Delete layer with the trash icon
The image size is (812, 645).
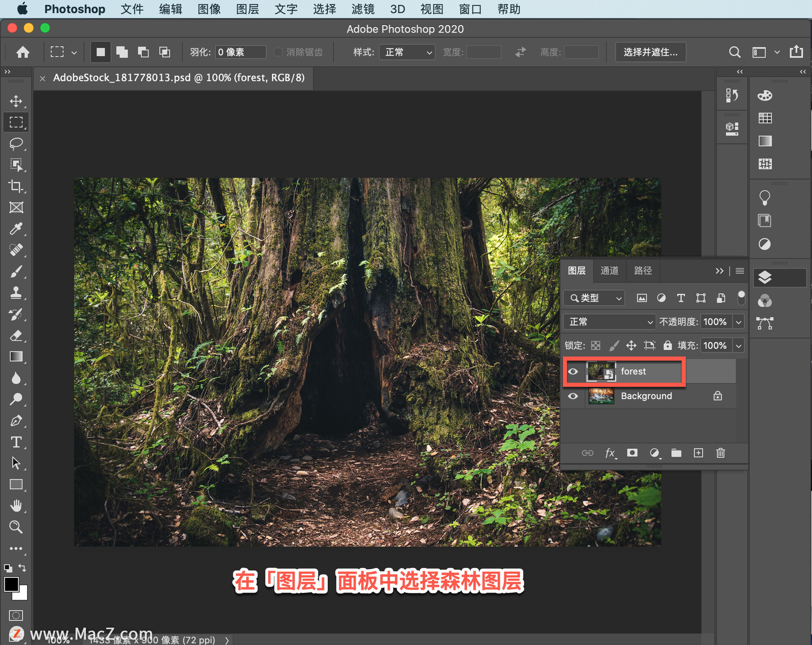tap(720, 453)
